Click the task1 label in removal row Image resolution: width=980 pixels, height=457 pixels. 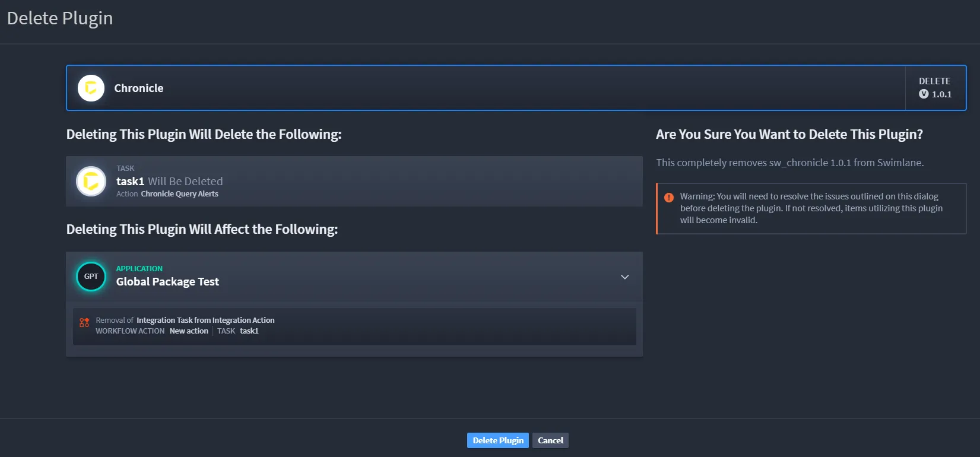pyautogui.click(x=249, y=331)
